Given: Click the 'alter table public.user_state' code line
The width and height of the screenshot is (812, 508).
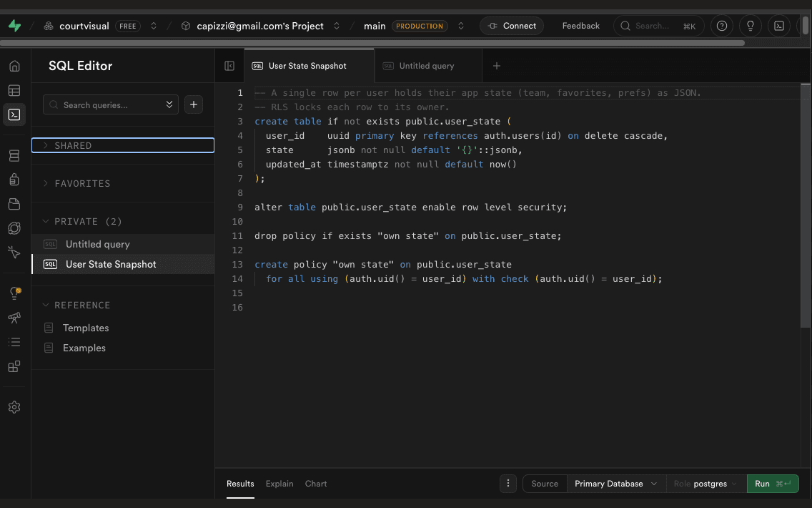Looking at the screenshot, I should pos(411,207).
